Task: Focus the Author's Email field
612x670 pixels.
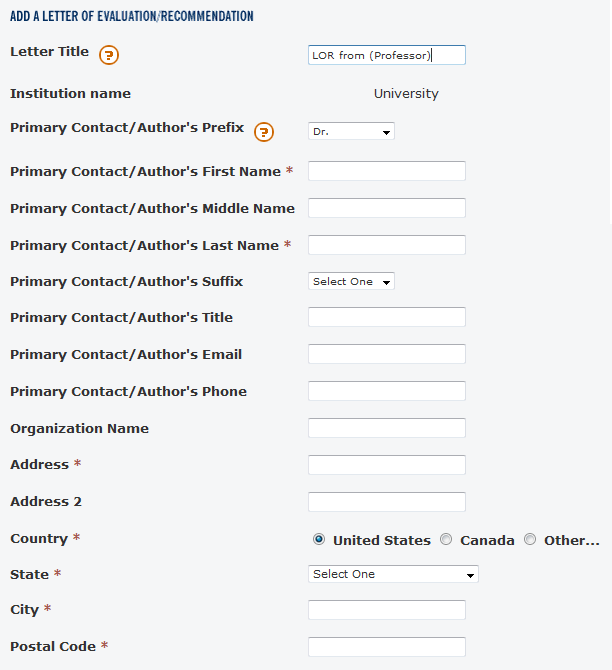Action: 387,354
